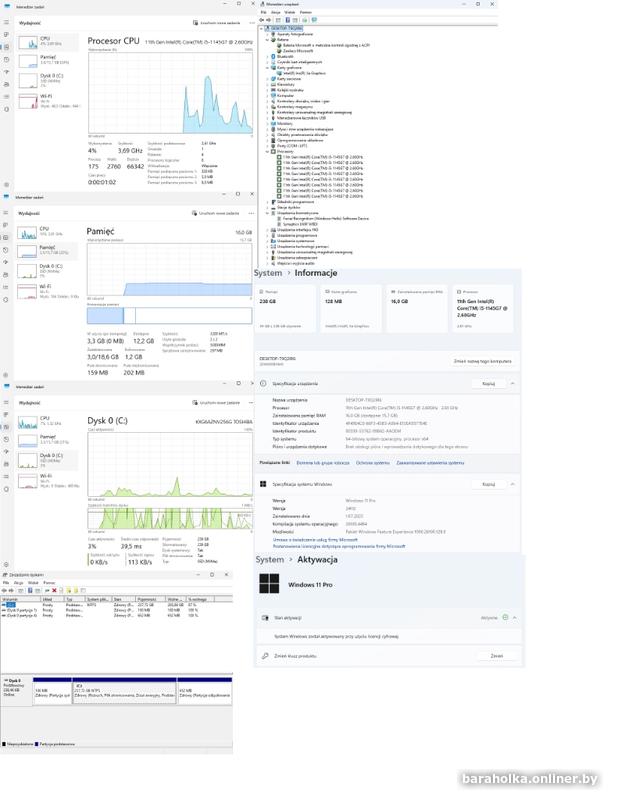Open Settings gear in CPU Task Manager window

[x=6, y=185]
